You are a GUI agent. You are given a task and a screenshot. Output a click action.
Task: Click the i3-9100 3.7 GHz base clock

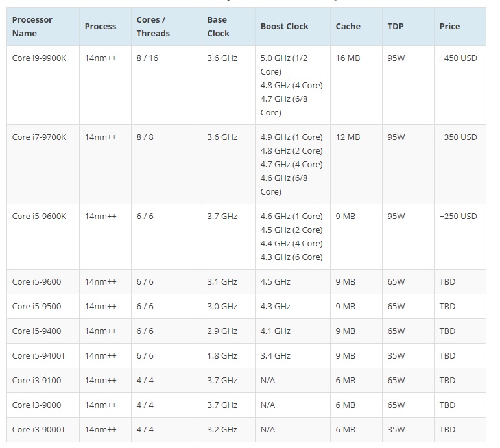tap(228, 380)
